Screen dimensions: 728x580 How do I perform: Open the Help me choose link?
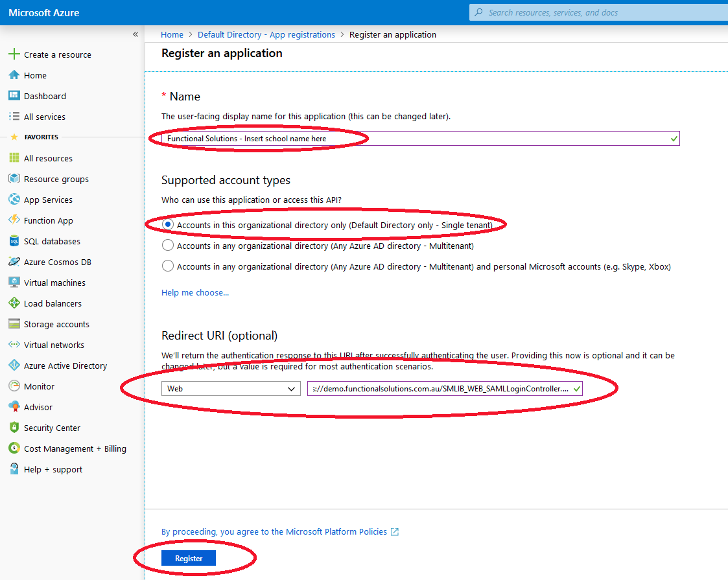[x=195, y=292]
